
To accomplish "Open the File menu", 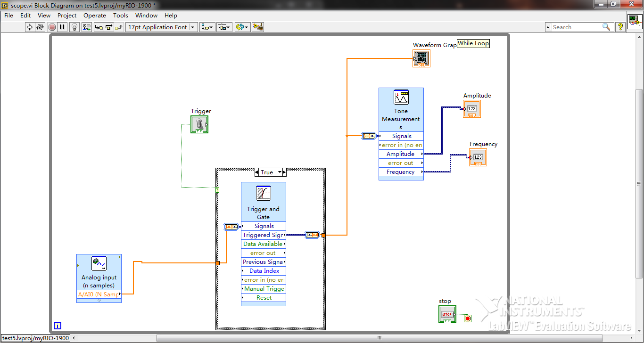I will coord(9,16).
